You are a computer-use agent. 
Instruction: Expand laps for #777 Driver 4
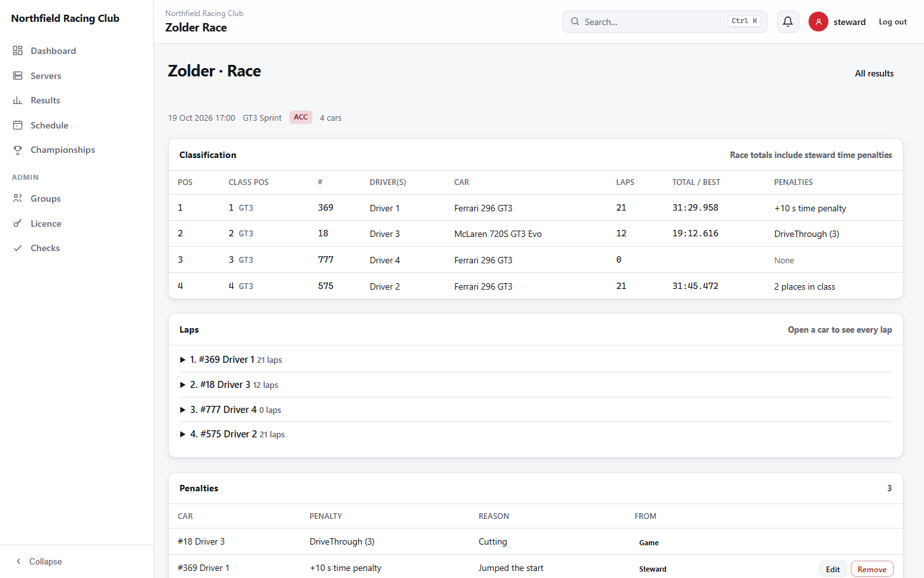tap(536, 410)
